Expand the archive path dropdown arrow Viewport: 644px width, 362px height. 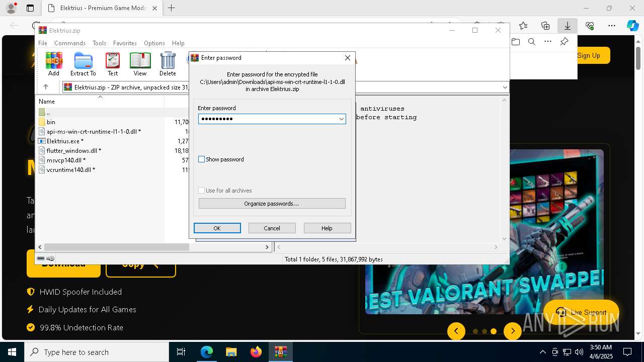pos(505,87)
